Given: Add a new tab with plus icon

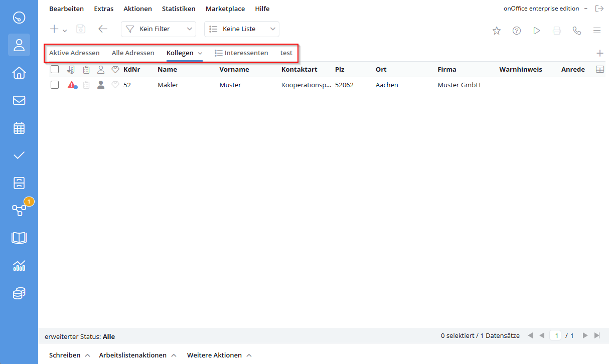Looking at the screenshot, I should 600,53.
